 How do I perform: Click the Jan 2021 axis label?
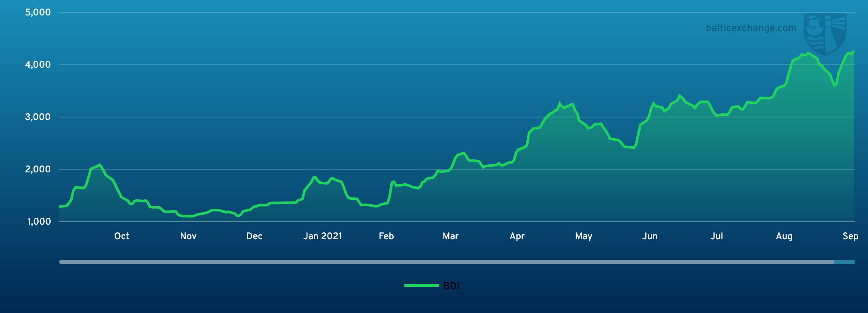(x=322, y=236)
